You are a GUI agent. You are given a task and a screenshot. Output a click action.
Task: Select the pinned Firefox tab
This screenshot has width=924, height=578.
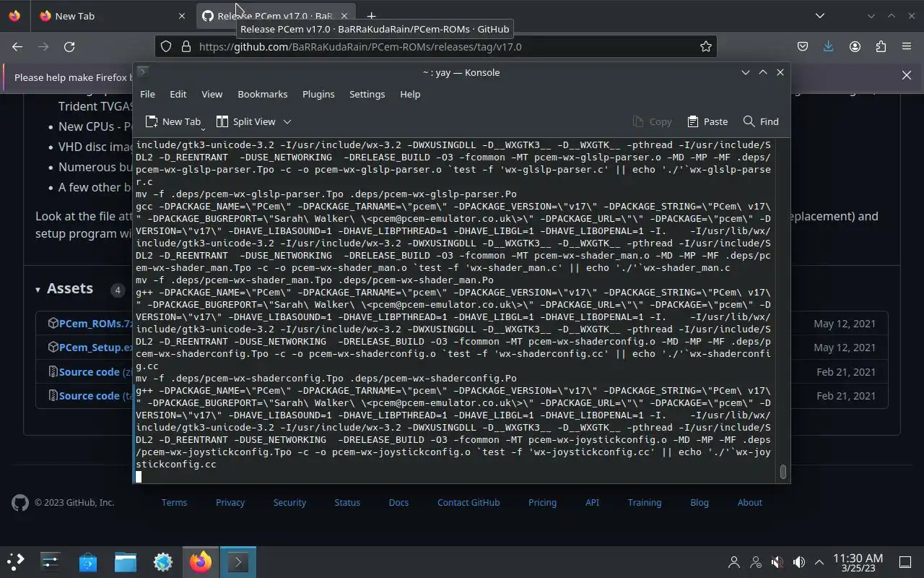tap(14, 16)
